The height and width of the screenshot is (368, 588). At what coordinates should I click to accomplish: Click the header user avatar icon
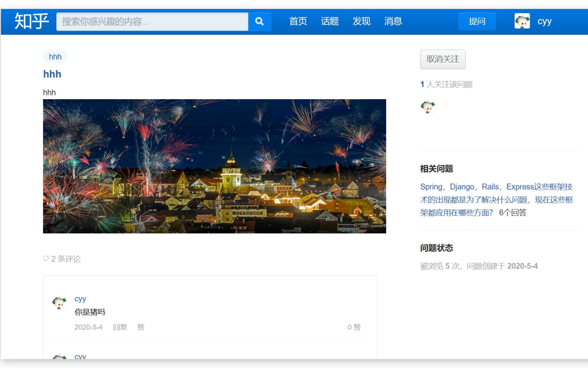tap(522, 21)
